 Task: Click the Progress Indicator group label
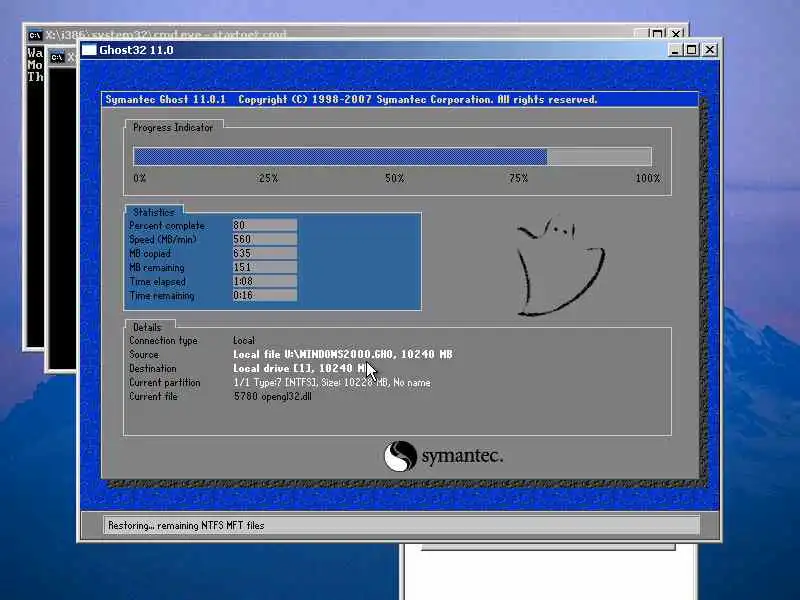tap(173, 128)
